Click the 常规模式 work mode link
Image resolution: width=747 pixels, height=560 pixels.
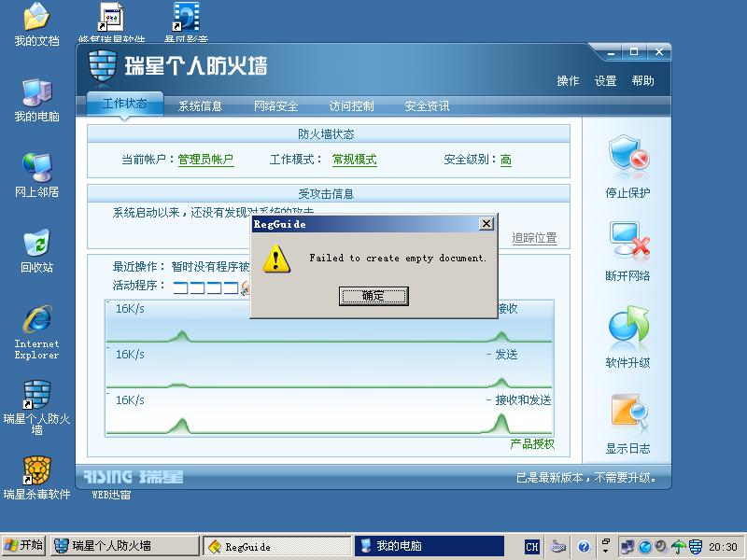tap(355, 160)
